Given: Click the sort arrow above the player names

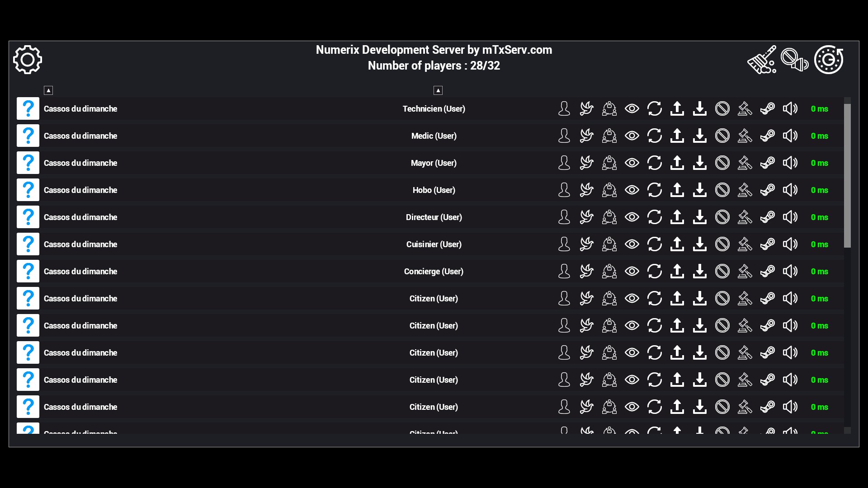Looking at the screenshot, I should point(48,90).
